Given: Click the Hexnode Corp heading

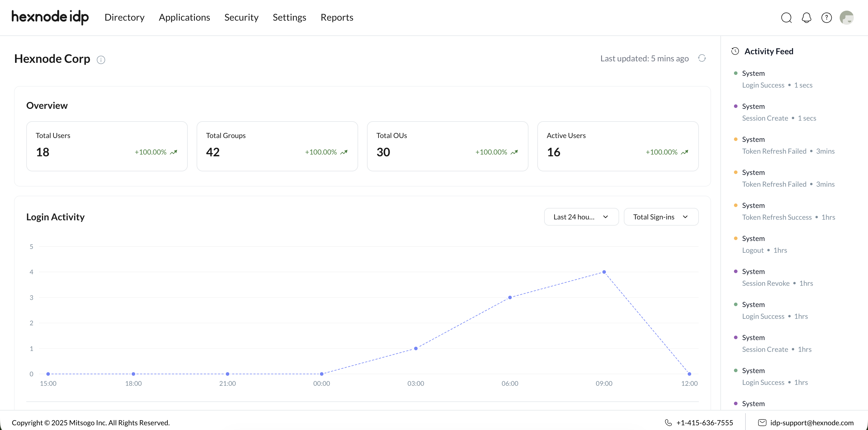Looking at the screenshot, I should (52, 59).
